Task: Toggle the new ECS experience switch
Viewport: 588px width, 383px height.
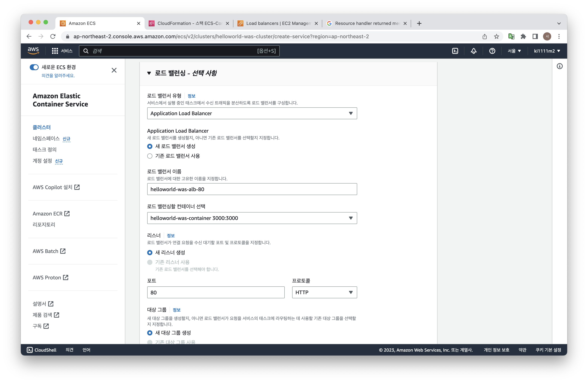Action: [34, 67]
